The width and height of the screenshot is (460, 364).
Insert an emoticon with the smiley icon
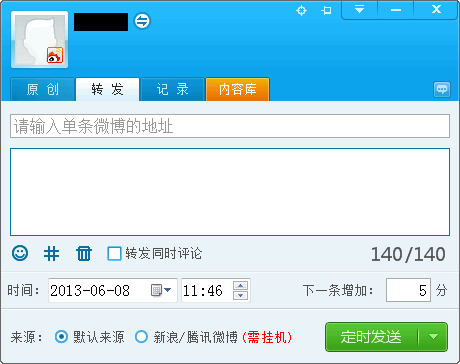[x=20, y=253]
